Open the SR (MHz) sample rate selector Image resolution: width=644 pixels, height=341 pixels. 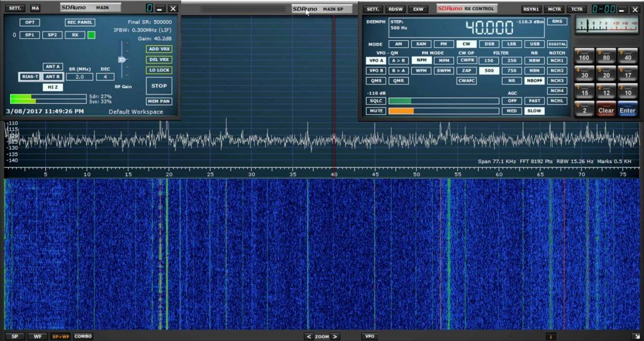79,77
